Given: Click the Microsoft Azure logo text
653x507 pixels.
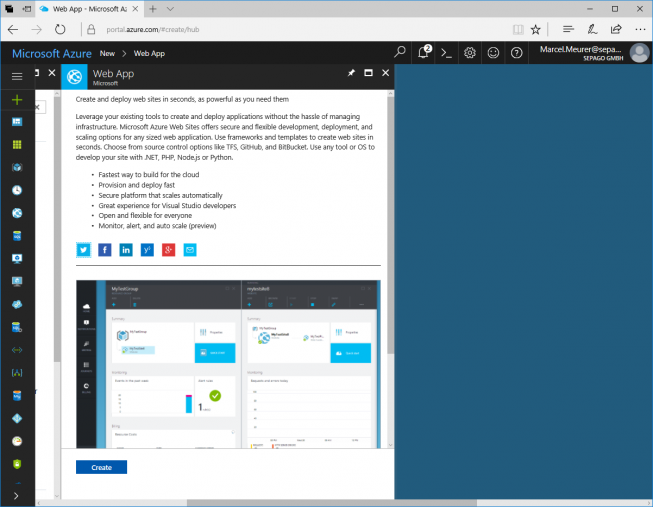Looking at the screenshot, I should tap(52, 53).
